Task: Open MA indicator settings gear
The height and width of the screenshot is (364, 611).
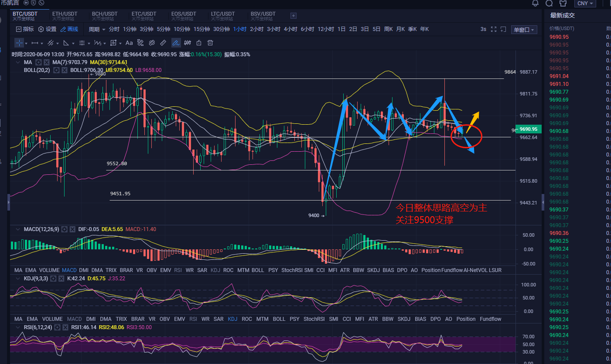Action: point(38,62)
